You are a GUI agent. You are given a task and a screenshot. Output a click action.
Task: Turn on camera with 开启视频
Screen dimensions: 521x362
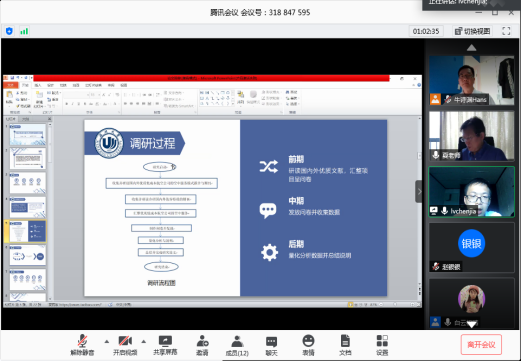click(125, 345)
